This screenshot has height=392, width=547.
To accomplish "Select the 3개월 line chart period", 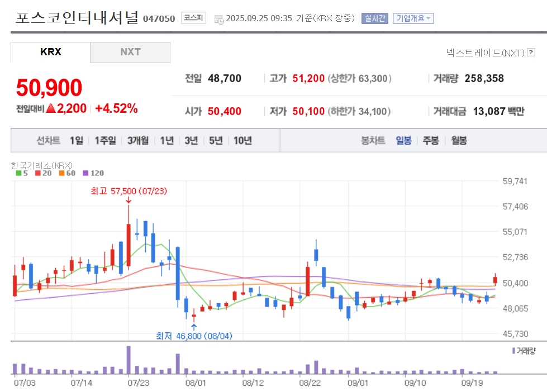I will coord(138,141).
